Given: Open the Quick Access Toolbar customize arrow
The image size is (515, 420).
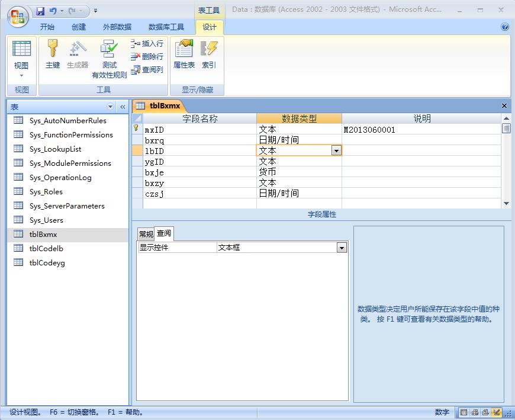Looking at the screenshot, I should pyautogui.click(x=95, y=11).
